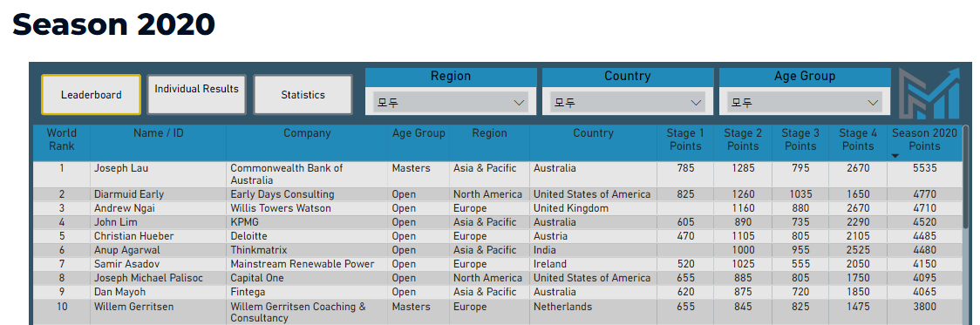Click the season total 4710
Image resolution: width=980 pixels, height=325 pixels.
[x=924, y=208]
